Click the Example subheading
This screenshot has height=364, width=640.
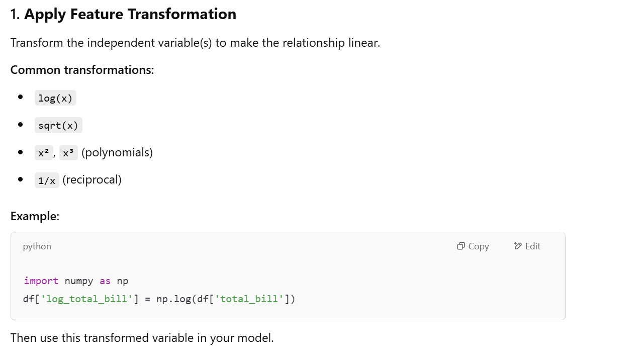(35, 216)
